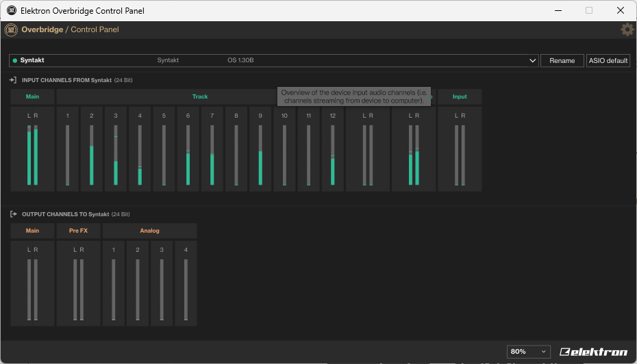Screen dimensions: 637x364
Task: Click the green Syntakt connection status dot
Action: [x=15, y=60]
